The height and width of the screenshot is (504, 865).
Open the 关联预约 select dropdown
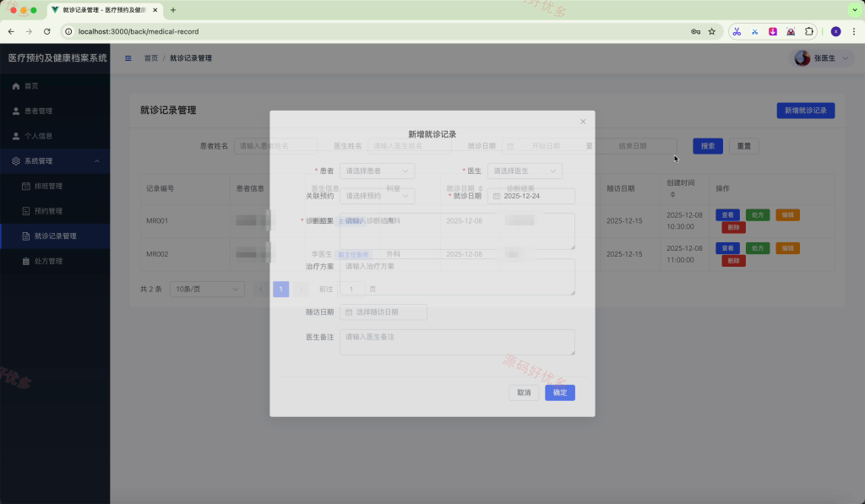click(377, 196)
